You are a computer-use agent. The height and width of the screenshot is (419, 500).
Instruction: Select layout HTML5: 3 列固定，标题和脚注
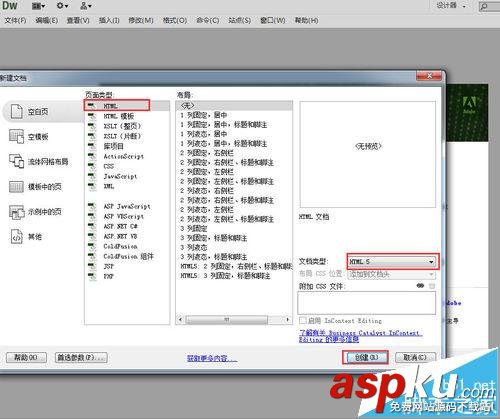(225, 276)
